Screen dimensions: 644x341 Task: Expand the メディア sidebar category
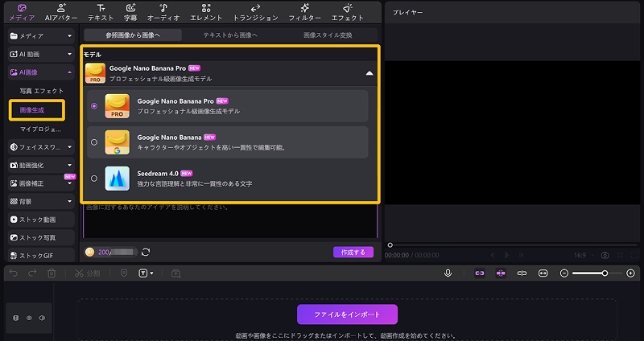[41, 36]
